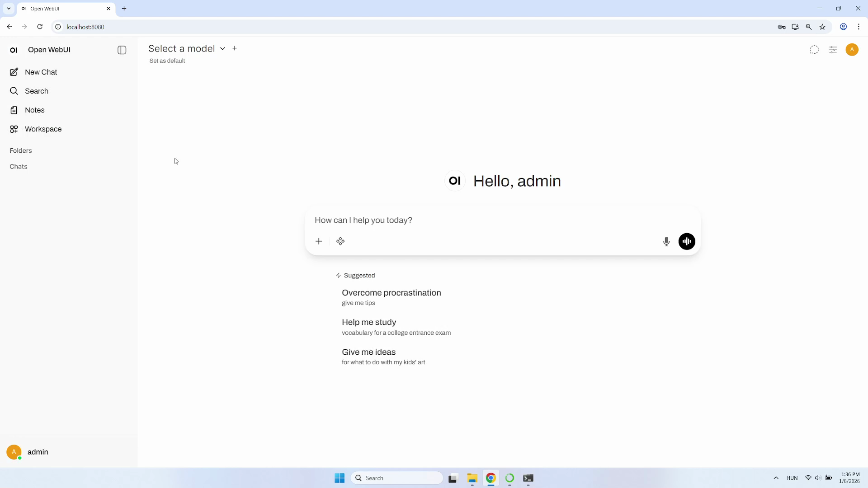
Task: Toggle the sidebar collapse icon
Action: (122, 50)
